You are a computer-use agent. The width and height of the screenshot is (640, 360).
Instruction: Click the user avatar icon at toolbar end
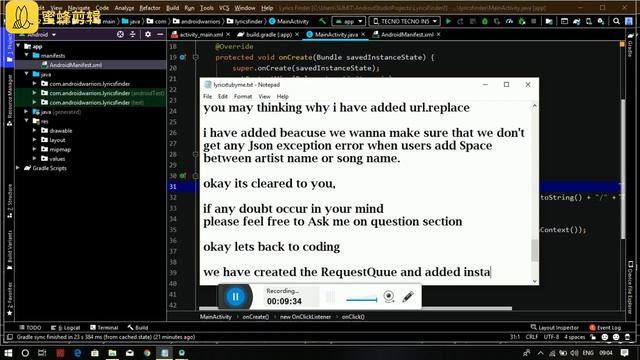pyautogui.click(x=629, y=21)
